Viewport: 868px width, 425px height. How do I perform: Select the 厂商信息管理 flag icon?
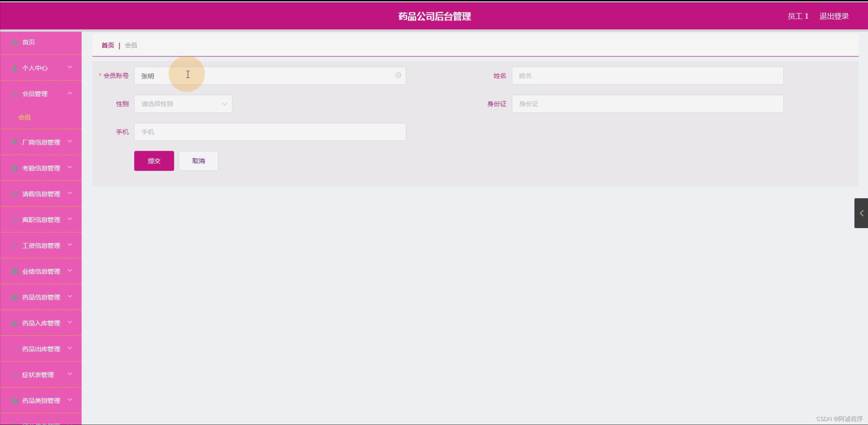[x=14, y=142]
